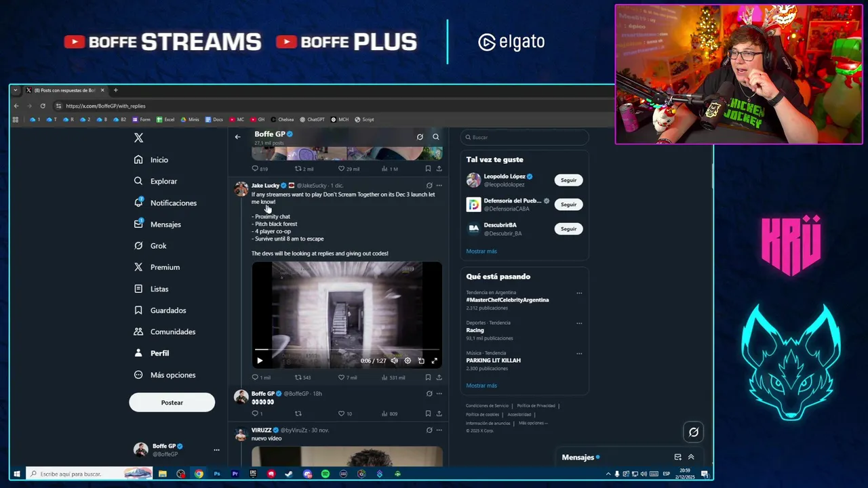This screenshot has height=488, width=868.
Task: Reload the page in the browser toolbar
Action: 43,106
